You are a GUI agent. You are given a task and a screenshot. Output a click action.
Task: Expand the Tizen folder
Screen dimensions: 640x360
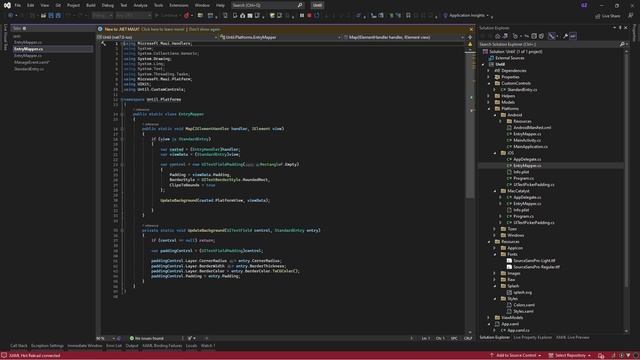pyautogui.click(x=495, y=229)
